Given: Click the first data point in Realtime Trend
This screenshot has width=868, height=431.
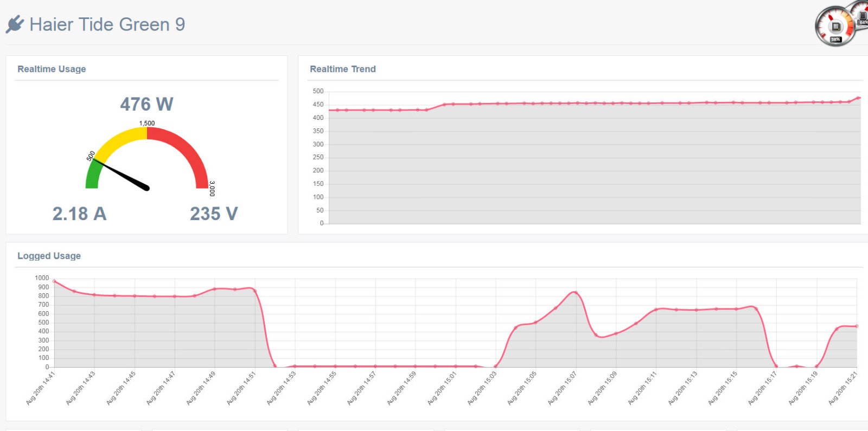Looking at the screenshot, I should 337,110.
